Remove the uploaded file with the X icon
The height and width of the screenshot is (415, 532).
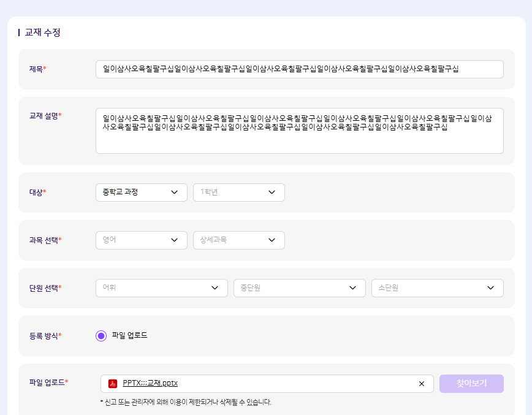tap(421, 384)
